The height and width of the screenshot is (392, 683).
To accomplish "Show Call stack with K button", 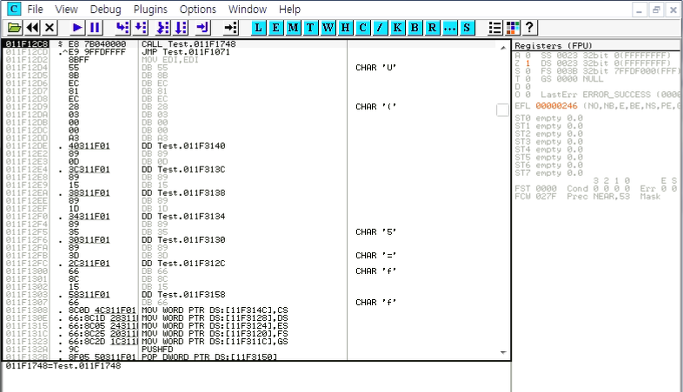I will pyautogui.click(x=397, y=28).
